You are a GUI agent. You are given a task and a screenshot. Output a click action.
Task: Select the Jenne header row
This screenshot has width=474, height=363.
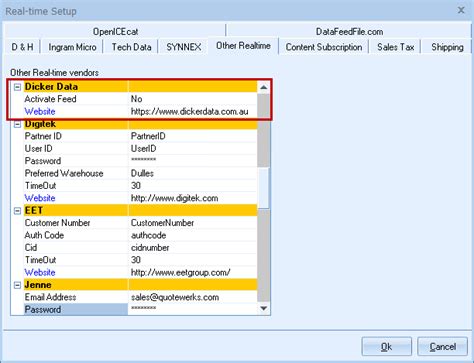(140, 285)
